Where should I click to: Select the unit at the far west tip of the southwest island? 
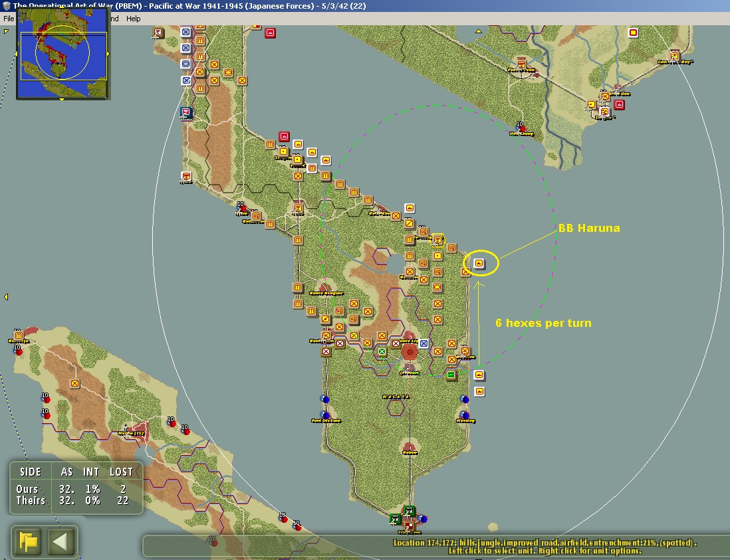19,335
